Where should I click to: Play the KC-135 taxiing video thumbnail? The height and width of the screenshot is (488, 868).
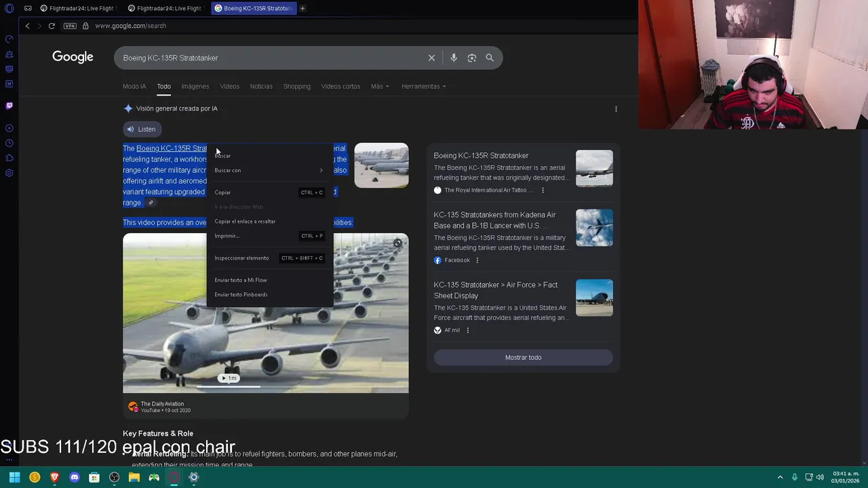pos(265,313)
